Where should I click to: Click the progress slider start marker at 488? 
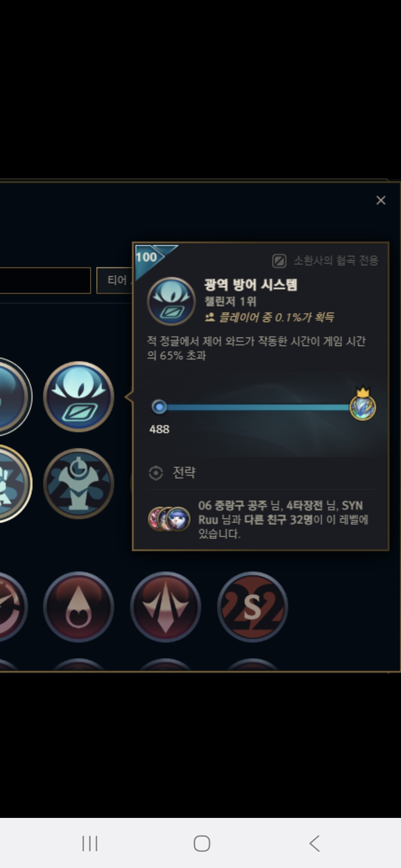click(x=159, y=407)
